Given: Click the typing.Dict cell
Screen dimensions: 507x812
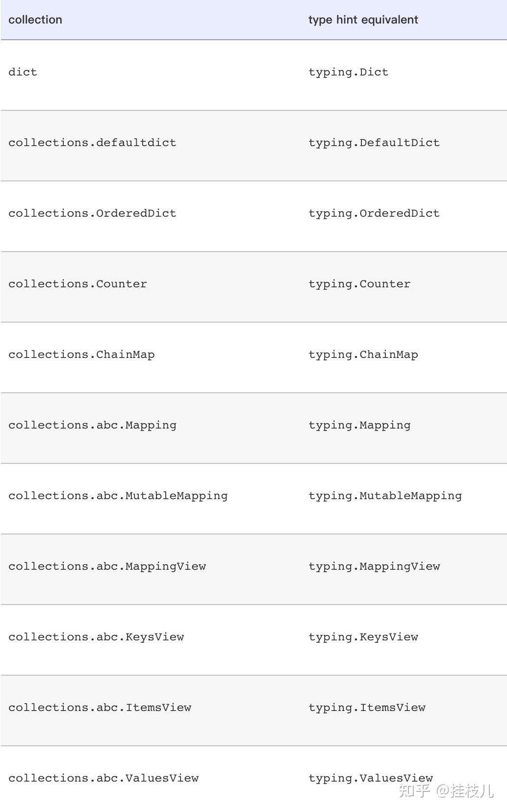Looking at the screenshot, I should tap(348, 72).
